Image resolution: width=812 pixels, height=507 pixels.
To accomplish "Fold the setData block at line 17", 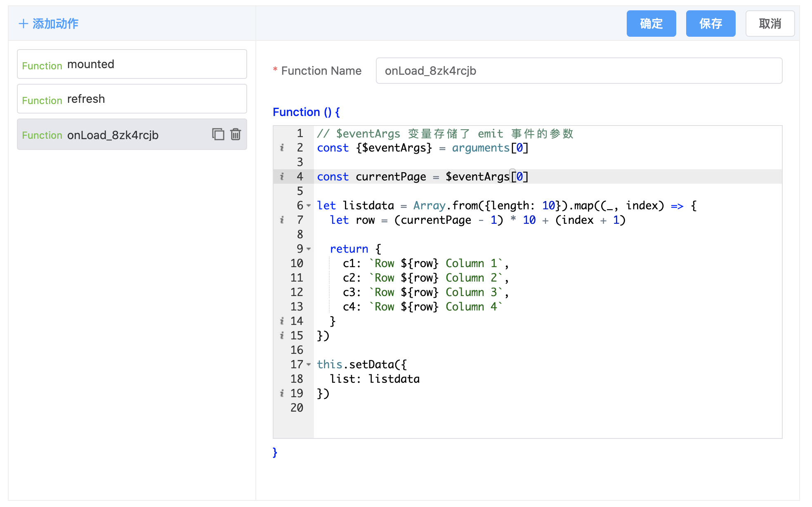I will tap(309, 365).
